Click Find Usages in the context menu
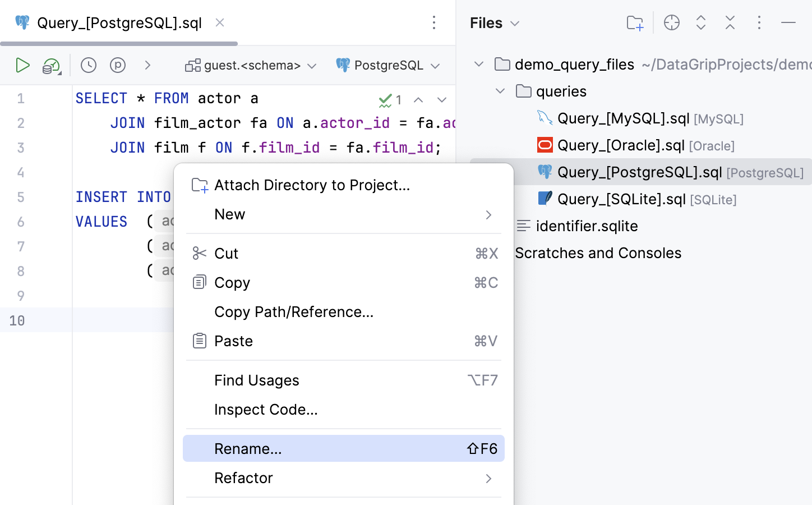812x505 pixels. click(x=257, y=380)
